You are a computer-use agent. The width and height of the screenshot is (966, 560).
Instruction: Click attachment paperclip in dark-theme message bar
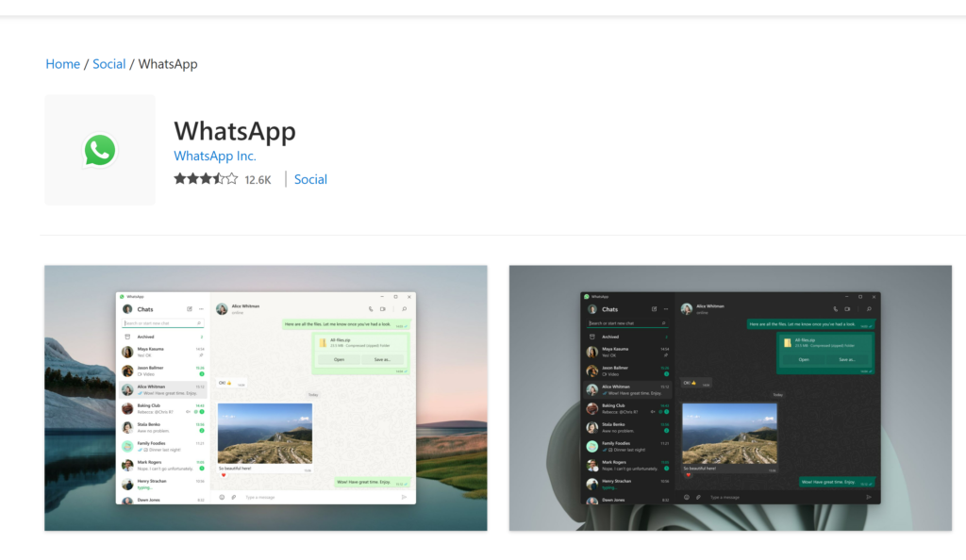click(x=698, y=497)
